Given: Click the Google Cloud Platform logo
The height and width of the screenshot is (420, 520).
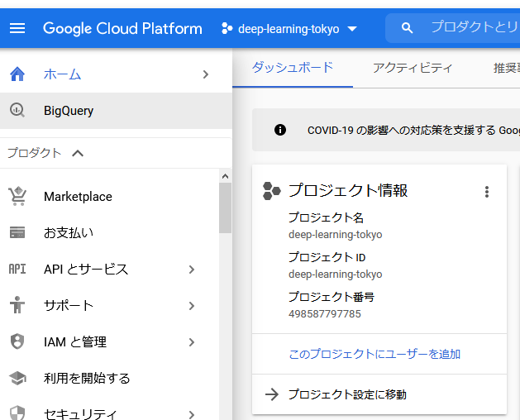Looking at the screenshot, I should pyautogui.click(x=122, y=29).
